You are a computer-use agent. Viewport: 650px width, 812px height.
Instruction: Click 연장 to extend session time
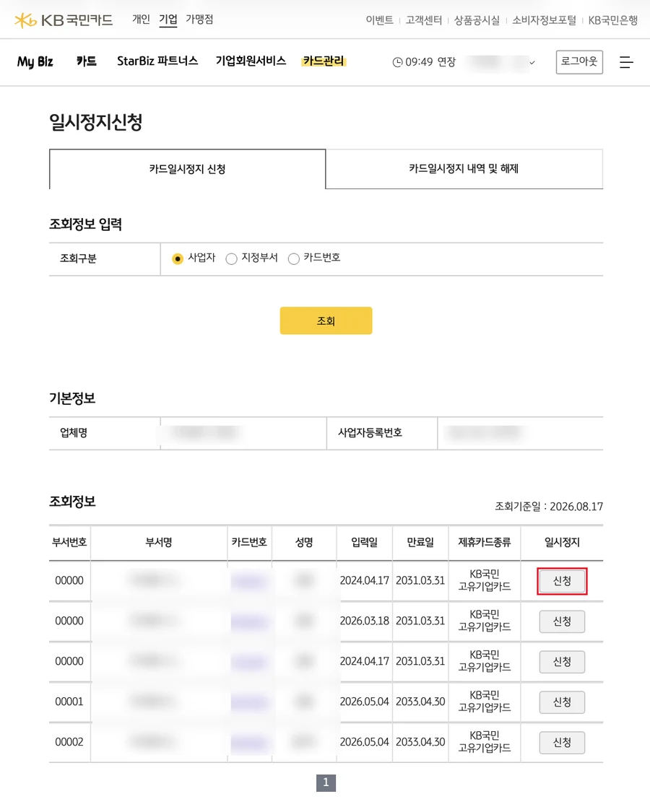point(446,62)
